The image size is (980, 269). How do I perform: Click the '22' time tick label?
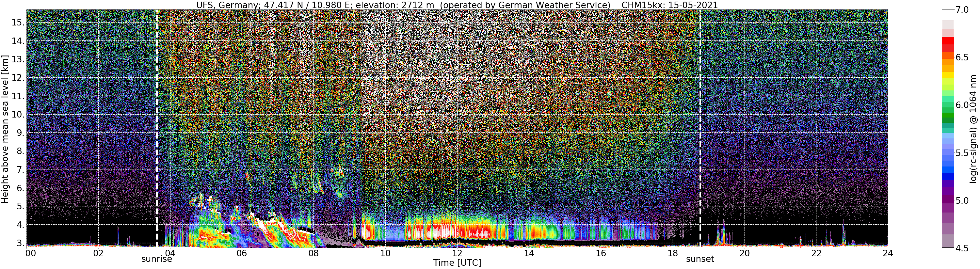[x=816, y=253]
